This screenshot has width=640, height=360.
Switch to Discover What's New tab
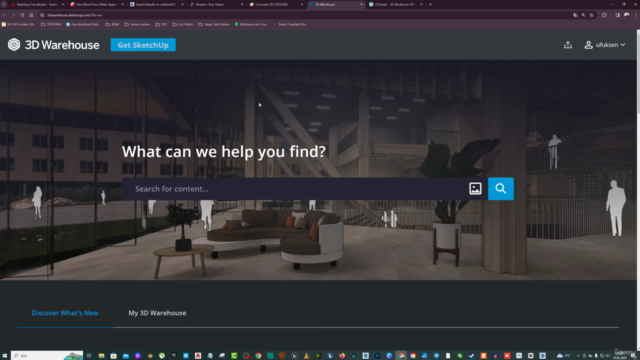click(x=65, y=313)
